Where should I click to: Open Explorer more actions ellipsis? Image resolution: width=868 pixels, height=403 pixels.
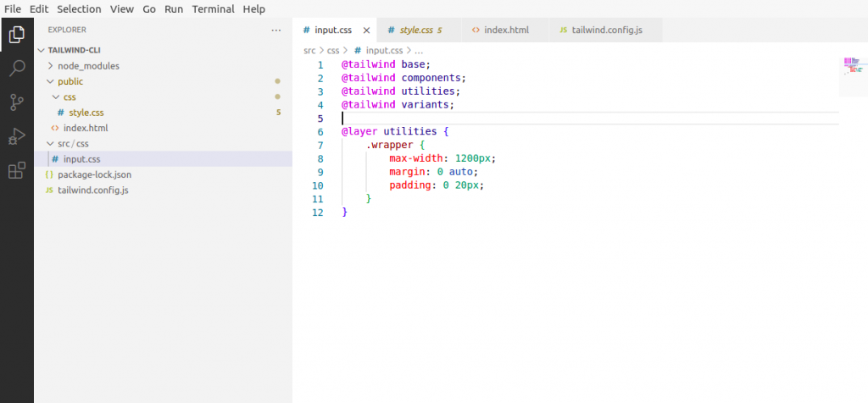click(276, 30)
